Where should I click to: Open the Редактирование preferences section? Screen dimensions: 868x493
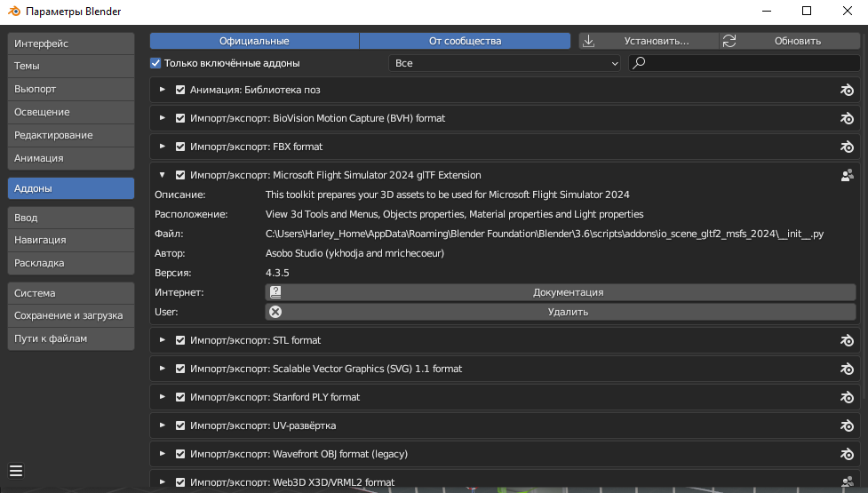tap(71, 135)
